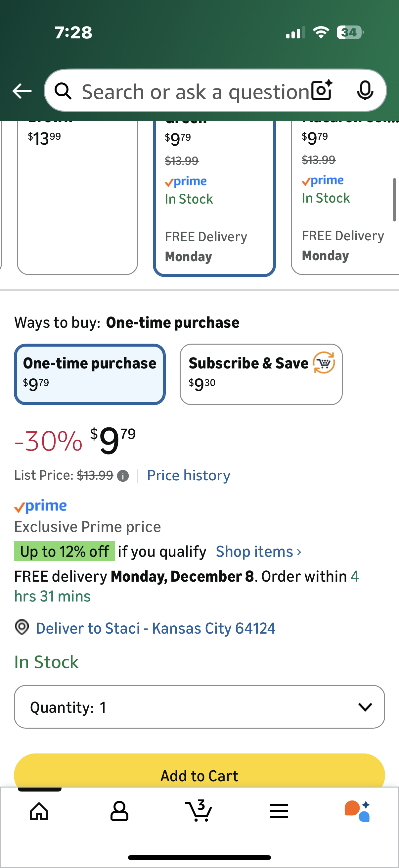
Task: Open the Home tab icon
Action: pyautogui.click(x=39, y=811)
